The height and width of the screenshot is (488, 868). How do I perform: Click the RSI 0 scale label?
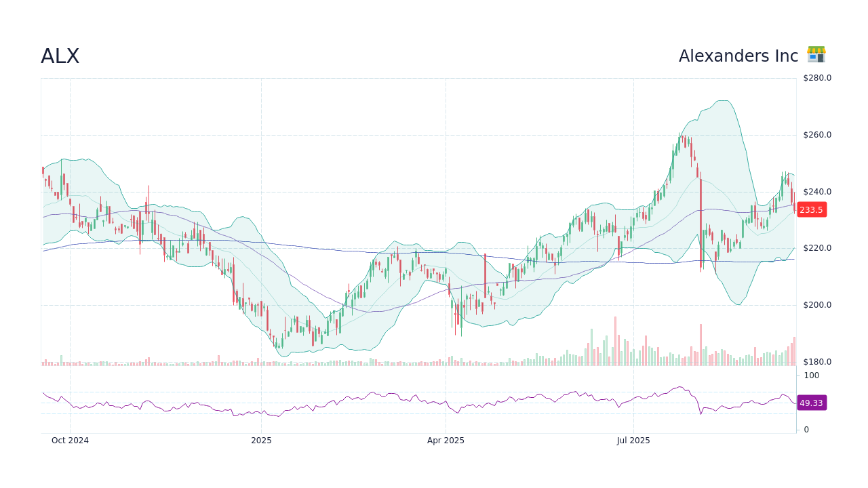point(806,430)
